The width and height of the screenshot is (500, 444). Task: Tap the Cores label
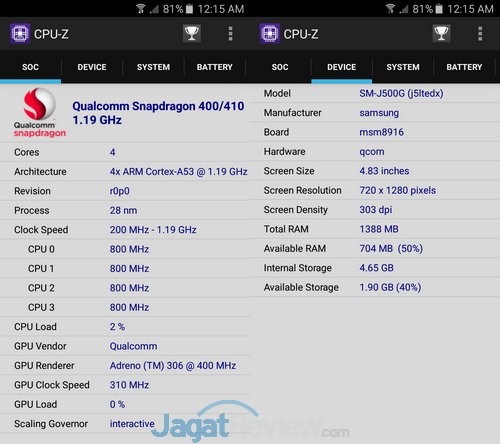[x=27, y=152]
